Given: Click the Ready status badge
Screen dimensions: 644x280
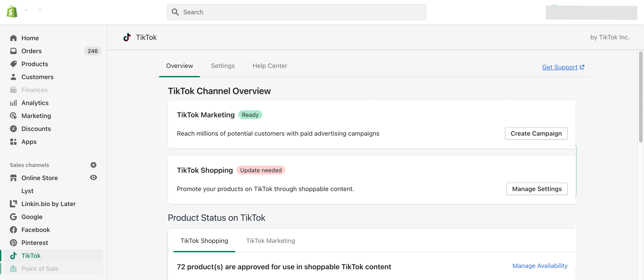Looking at the screenshot, I should (250, 115).
